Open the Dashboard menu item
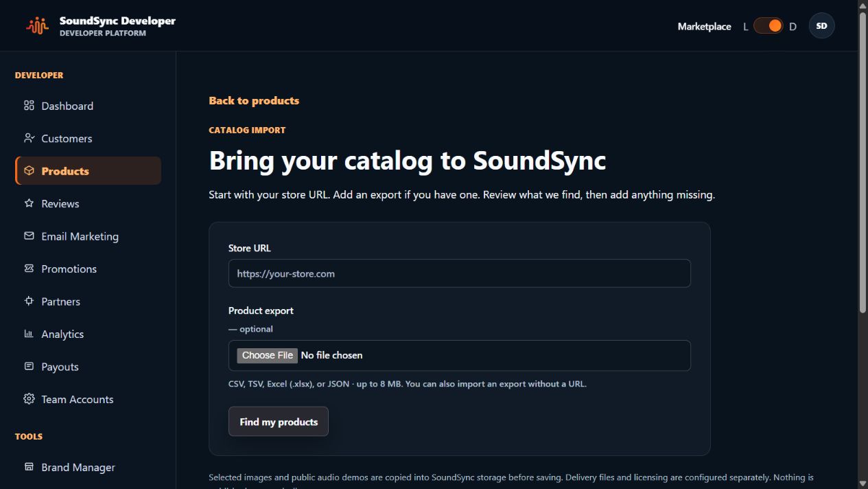868x489 pixels. 88,106
